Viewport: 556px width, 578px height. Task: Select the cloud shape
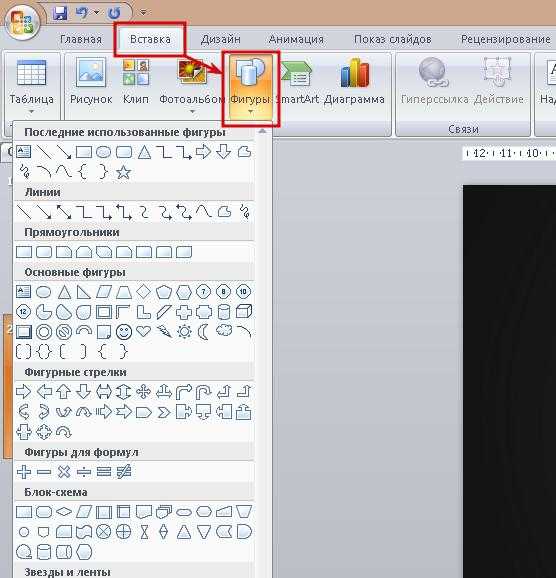click(223, 330)
